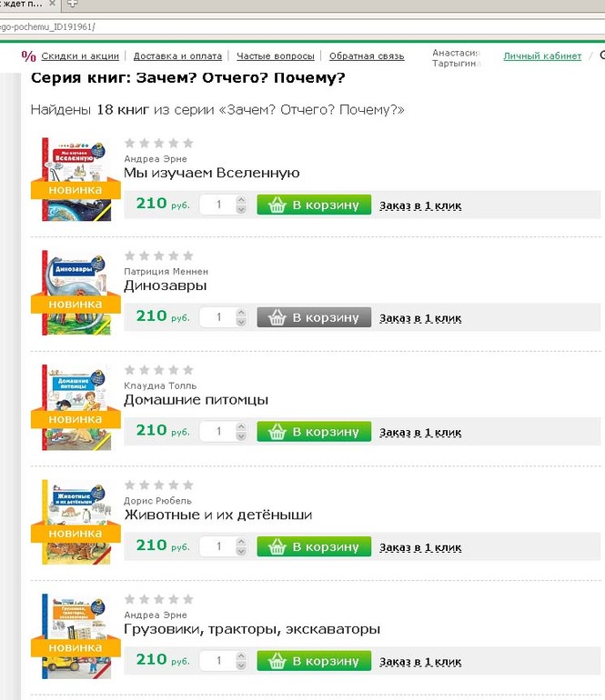Add "Животные и их детёныши" to cart

[314, 546]
